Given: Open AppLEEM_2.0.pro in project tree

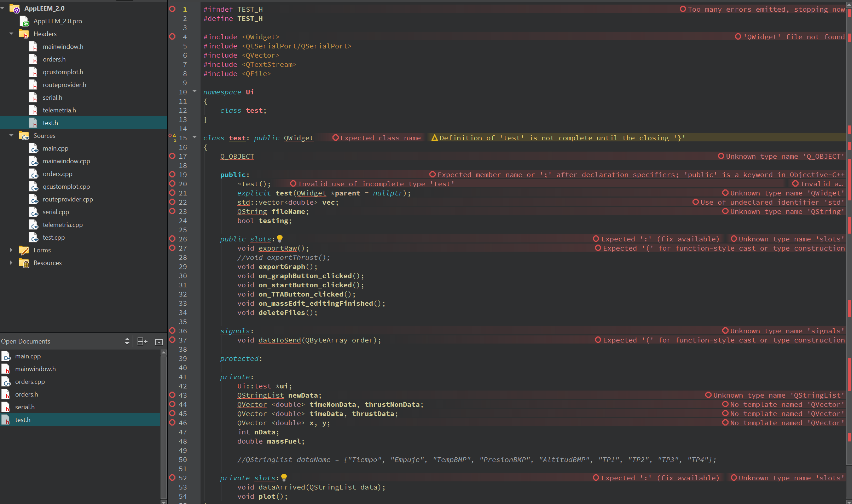Looking at the screenshot, I should pyautogui.click(x=58, y=21).
